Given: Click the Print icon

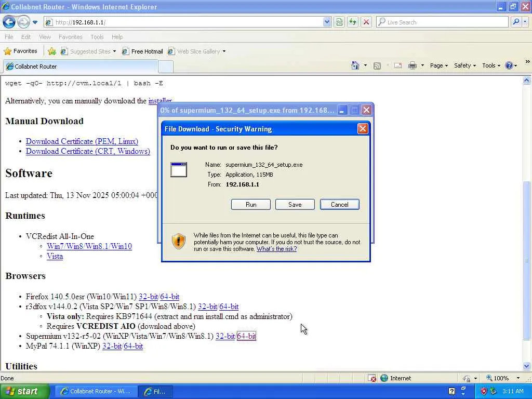Looking at the screenshot, I should tap(412, 65).
